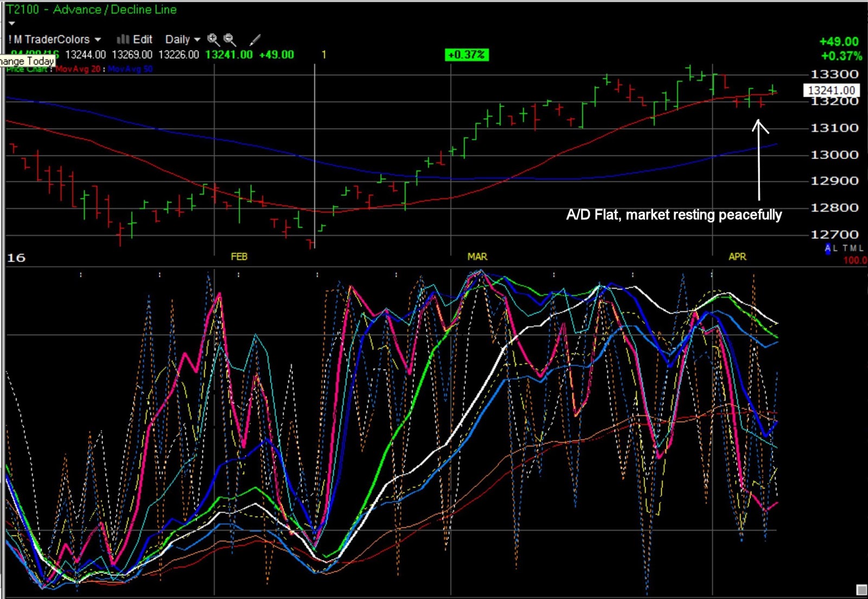Image resolution: width=868 pixels, height=599 pixels.
Task: Click the APR label on the time axis
Action: pos(737,256)
